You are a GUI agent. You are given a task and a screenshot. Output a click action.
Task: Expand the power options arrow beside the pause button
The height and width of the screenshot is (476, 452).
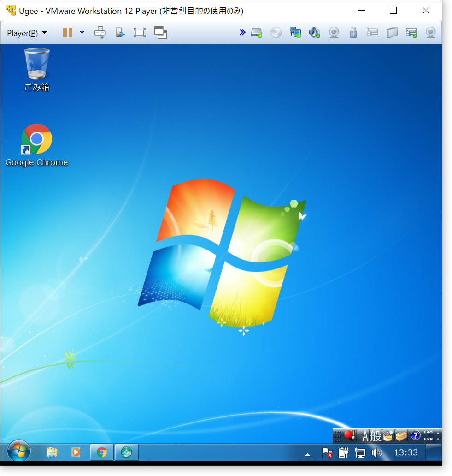(x=82, y=32)
